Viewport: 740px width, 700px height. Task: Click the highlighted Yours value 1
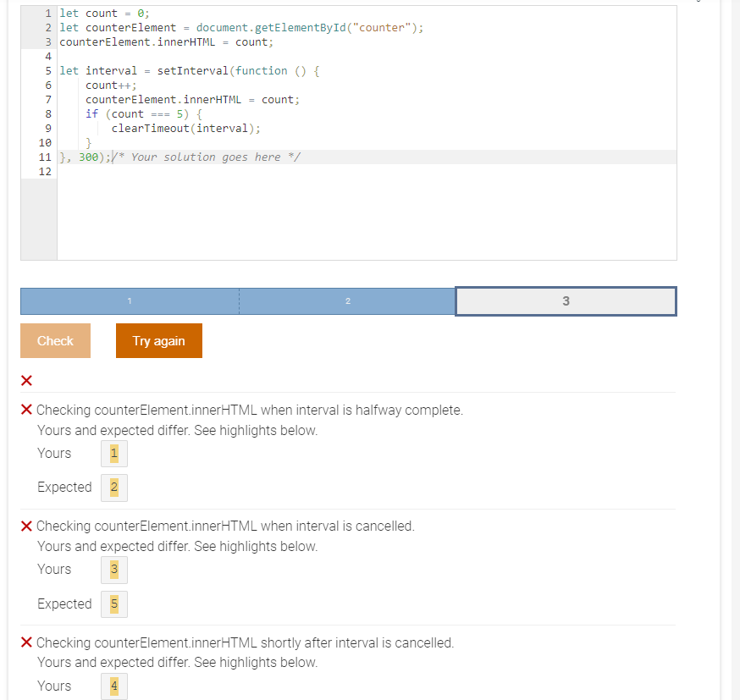pos(113,453)
